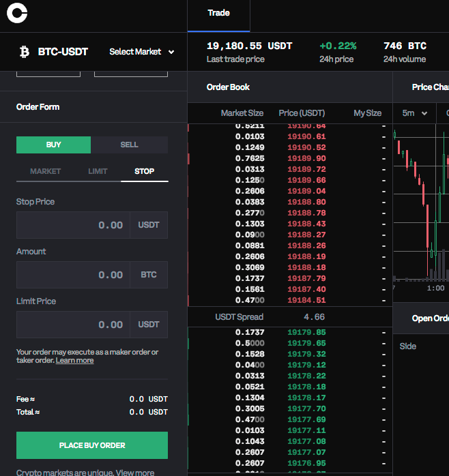
Task: Click the 19190.61 ask price row
Action: [306, 136]
